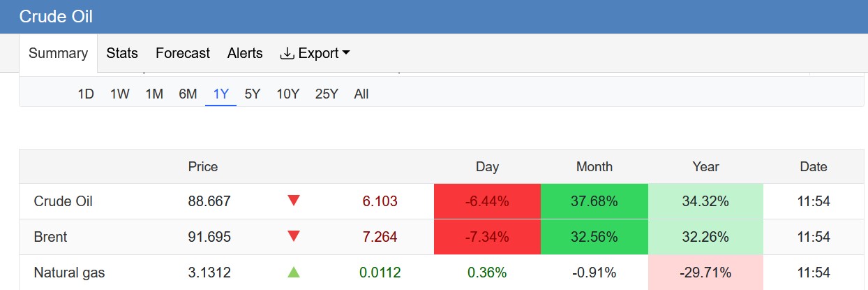Choose the 6M chart range
The height and width of the screenshot is (290, 868).
(188, 94)
